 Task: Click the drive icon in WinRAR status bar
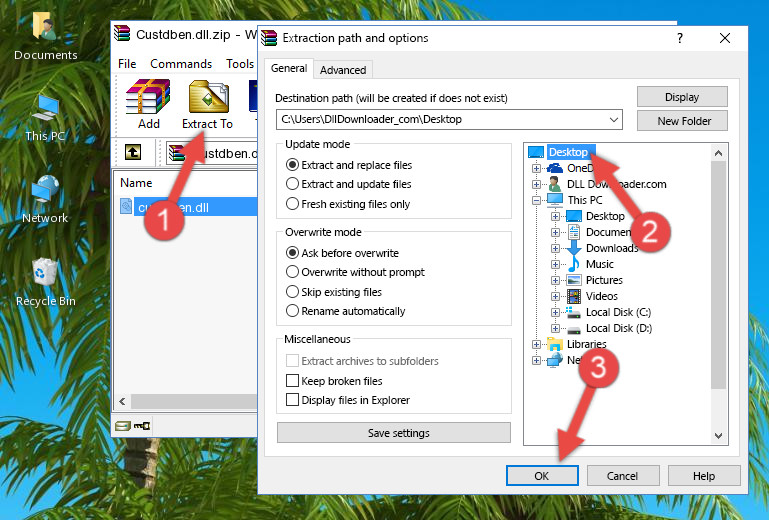pos(123,426)
